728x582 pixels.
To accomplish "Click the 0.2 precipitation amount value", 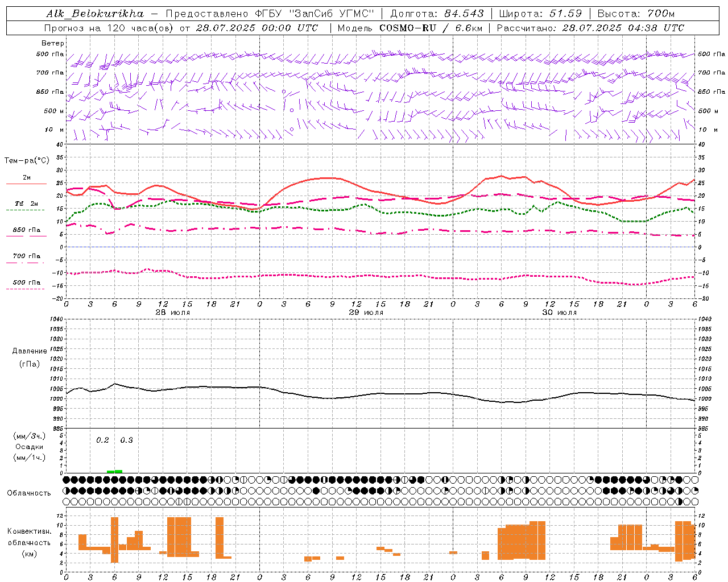I will point(102,440).
